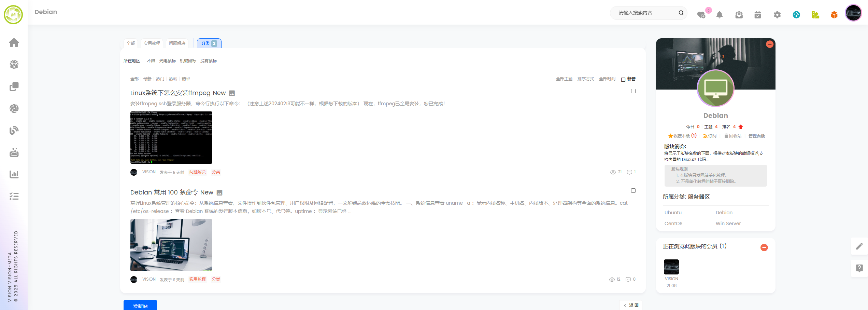868x310 pixels.
Task: Collapse the Debian forum info panel
Action: (x=769, y=44)
